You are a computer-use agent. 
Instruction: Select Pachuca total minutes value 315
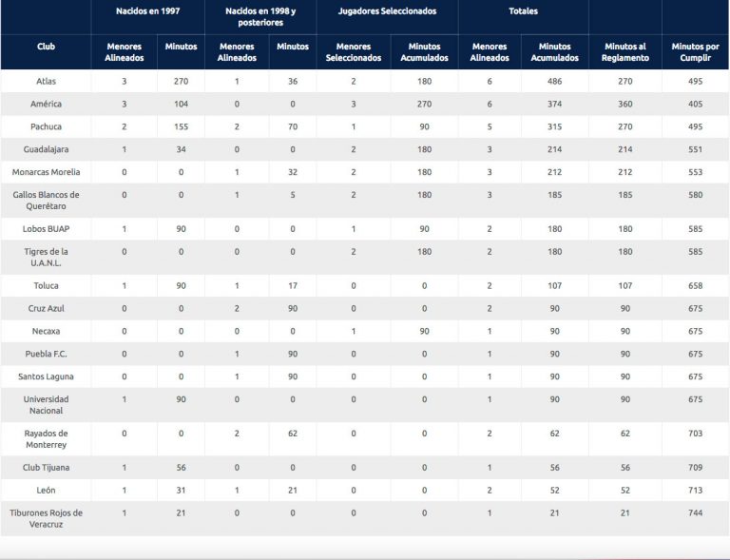pyautogui.click(x=554, y=126)
